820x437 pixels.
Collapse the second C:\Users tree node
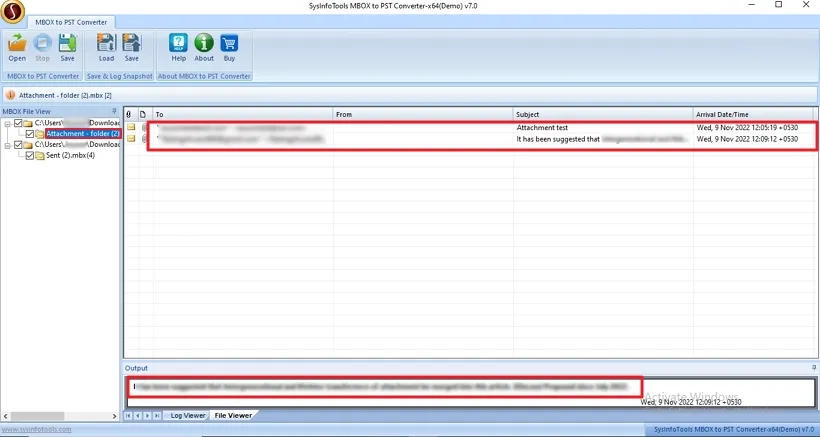click(x=8, y=145)
